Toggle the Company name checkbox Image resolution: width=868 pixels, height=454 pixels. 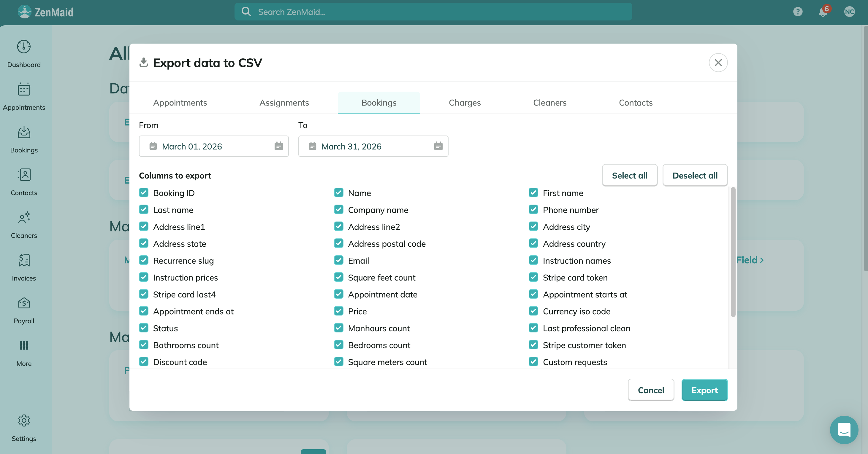(x=338, y=210)
